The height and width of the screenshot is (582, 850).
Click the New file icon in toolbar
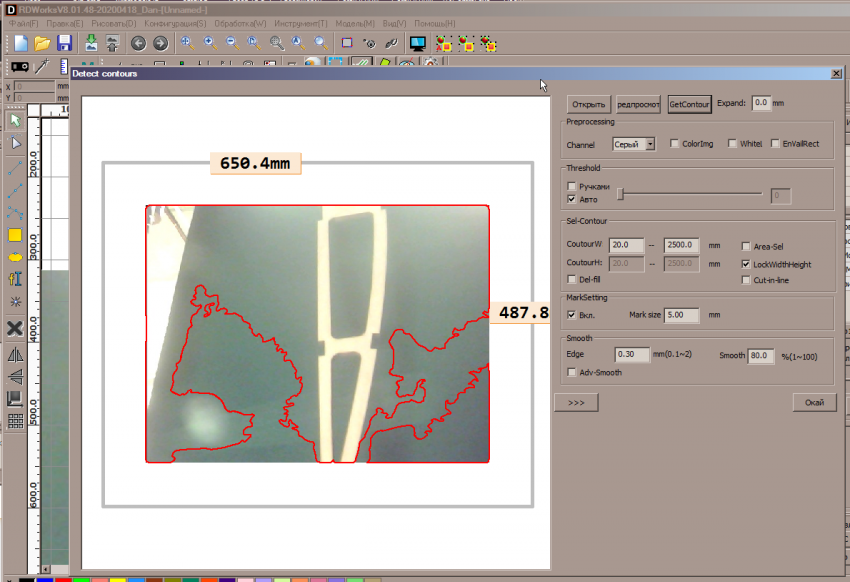tap(20, 43)
